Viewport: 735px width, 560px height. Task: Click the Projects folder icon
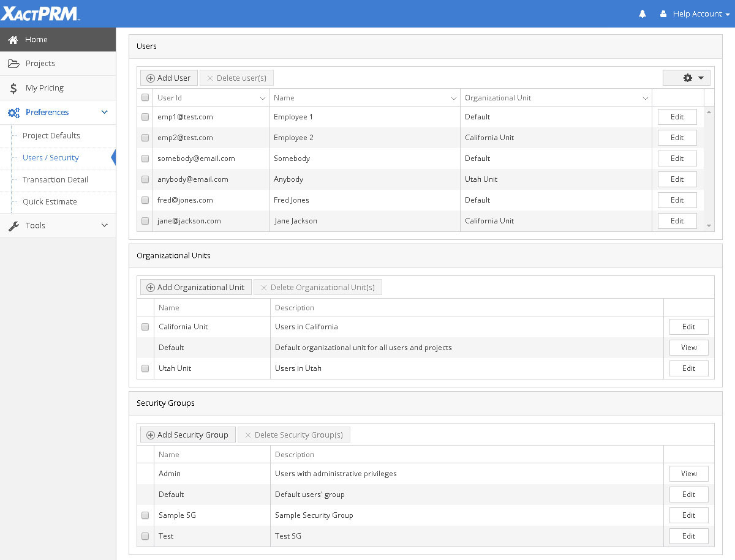13,64
